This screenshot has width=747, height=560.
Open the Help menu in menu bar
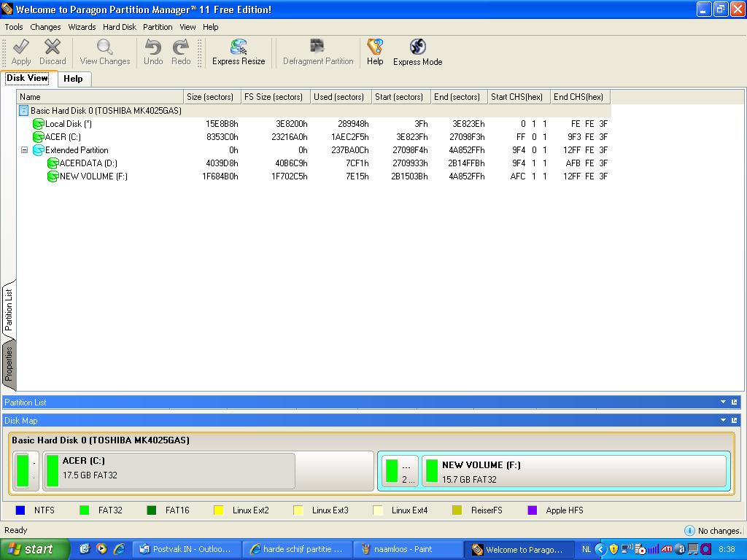coord(211,27)
